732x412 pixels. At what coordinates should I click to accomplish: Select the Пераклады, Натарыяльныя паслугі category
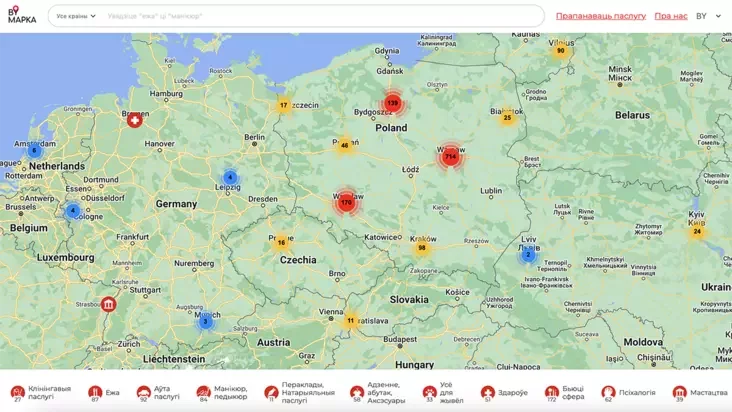coord(299,392)
